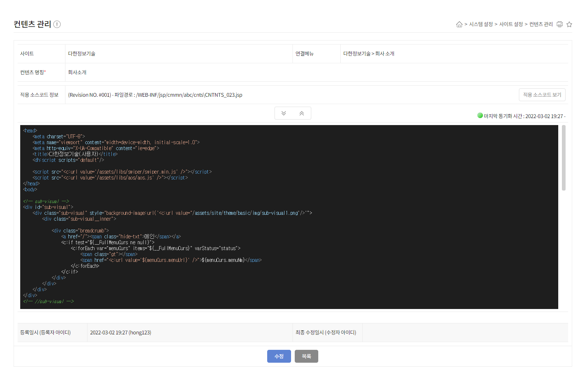
Task: Click the div class="breadcrumb" code line
Action: coord(80,231)
